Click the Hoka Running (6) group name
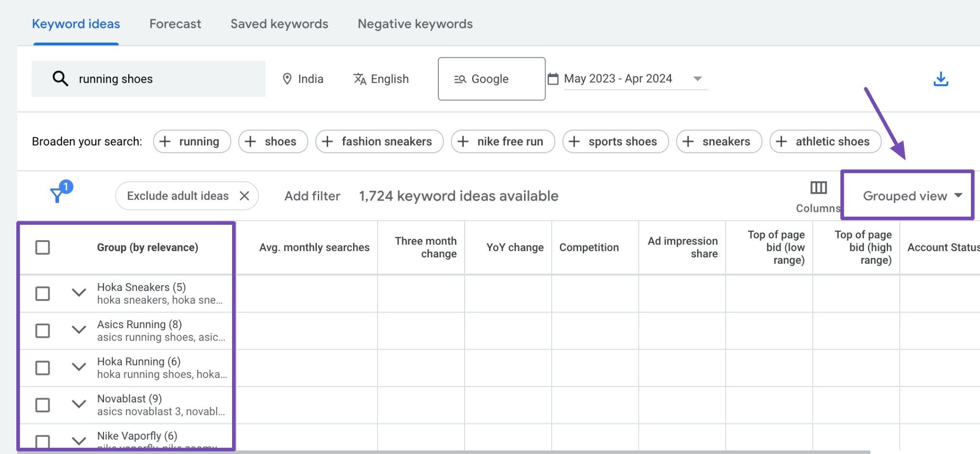Viewport: 980px width, 454px height. click(139, 362)
